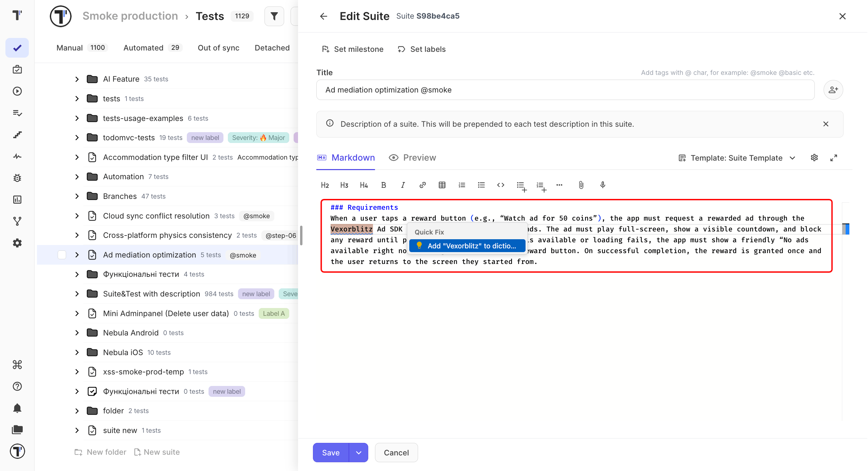Click the assign user icon next to Title

tap(833, 90)
